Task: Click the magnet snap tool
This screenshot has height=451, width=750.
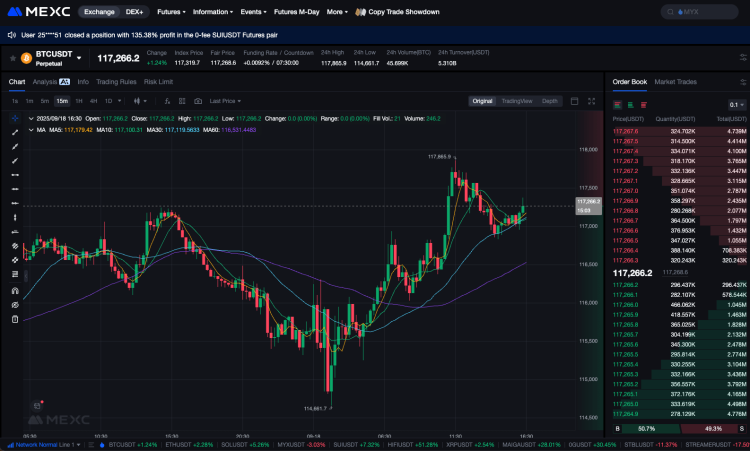Action: click(x=14, y=289)
